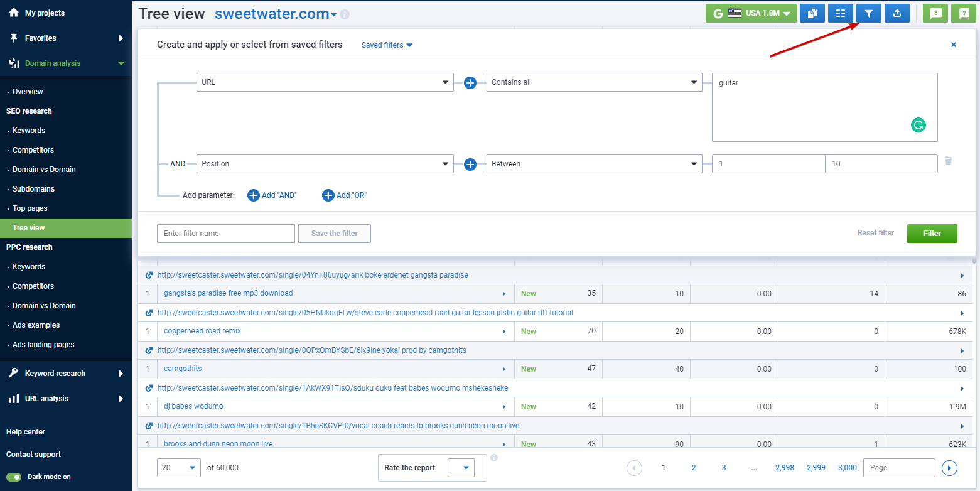This screenshot has height=491, width=980.
Task: Go to page 2
Action: point(694,468)
